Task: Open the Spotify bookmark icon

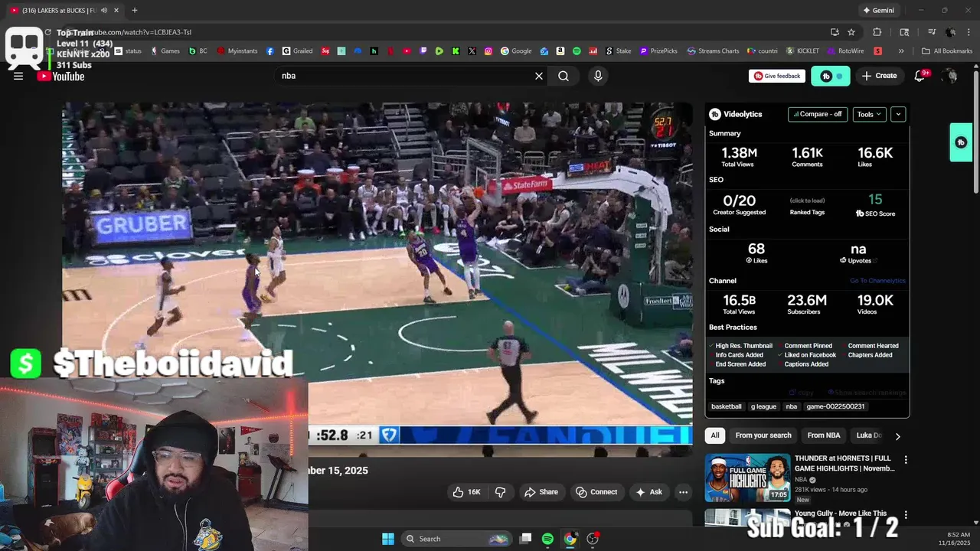Action: 577,51
